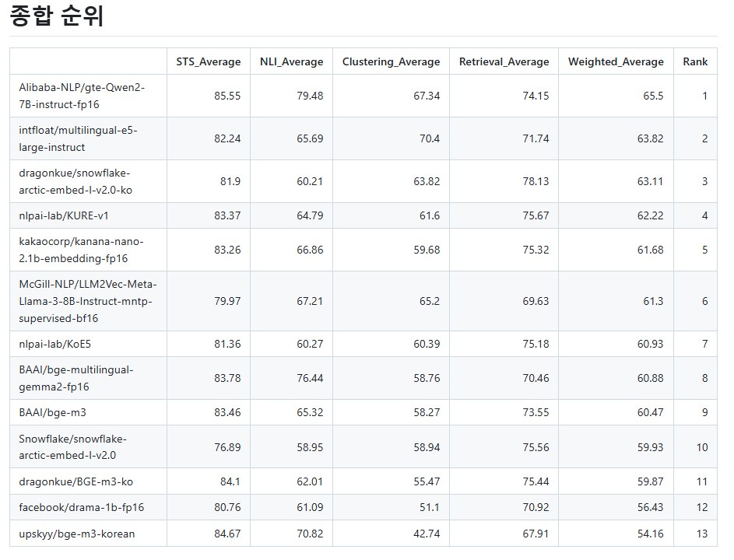
Task: Click the McGill-NLP/LLM2Vec-Meta-Llama-3-8B model name
Action: (x=88, y=301)
